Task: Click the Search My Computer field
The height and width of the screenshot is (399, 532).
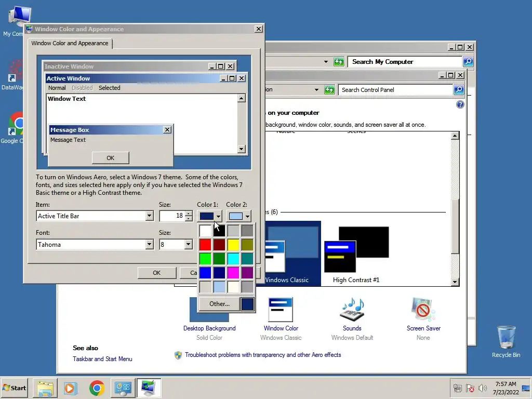Action: (405, 62)
